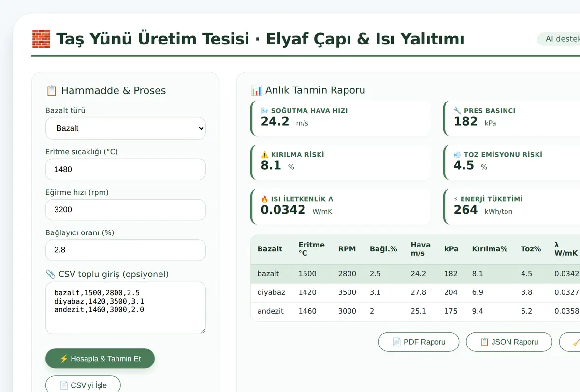Click 0.0358 lambda cell in andezit row

(x=566, y=311)
